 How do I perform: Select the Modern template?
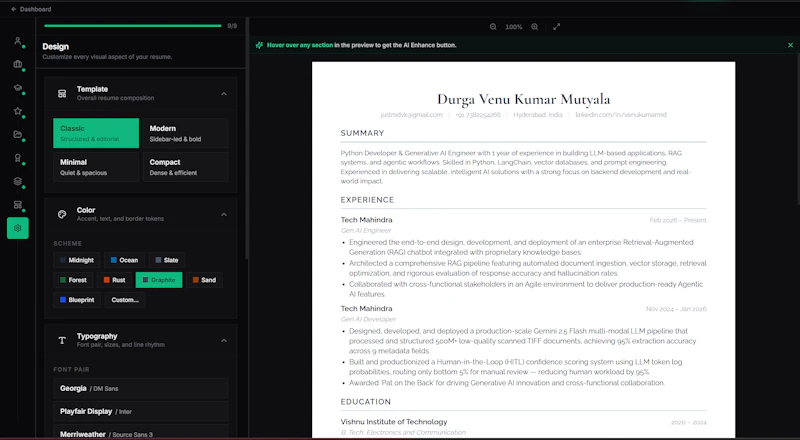click(186, 133)
